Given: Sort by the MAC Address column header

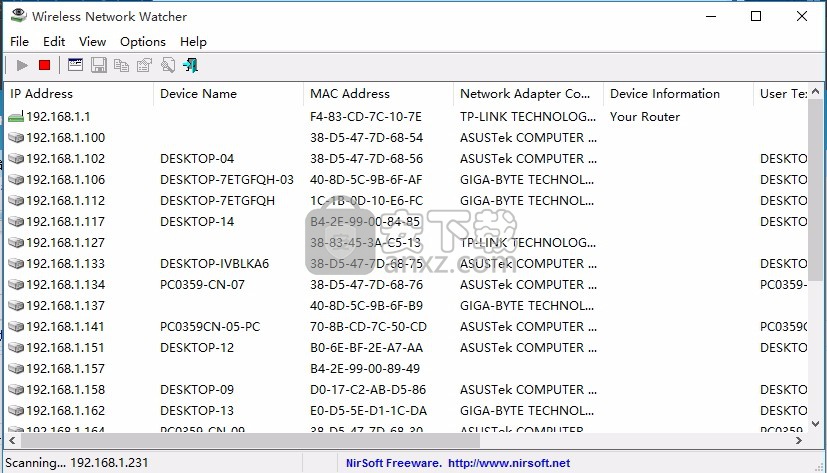Looking at the screenshot, I should tap(378, 93).
